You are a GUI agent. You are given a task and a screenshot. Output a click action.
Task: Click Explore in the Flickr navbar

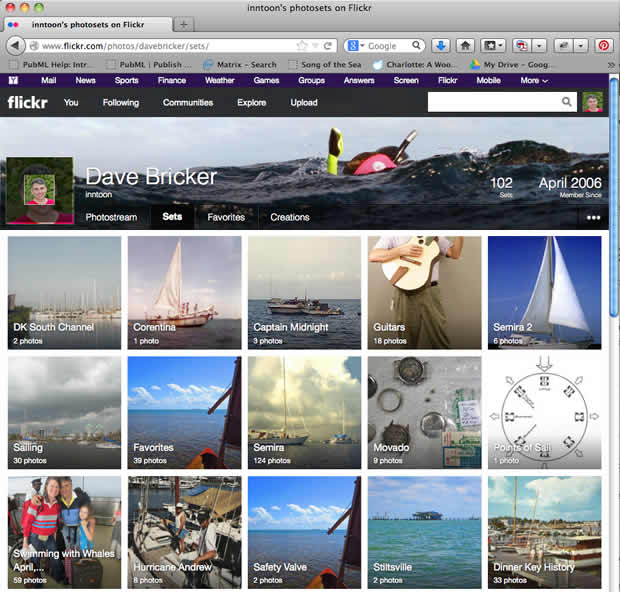252,102
